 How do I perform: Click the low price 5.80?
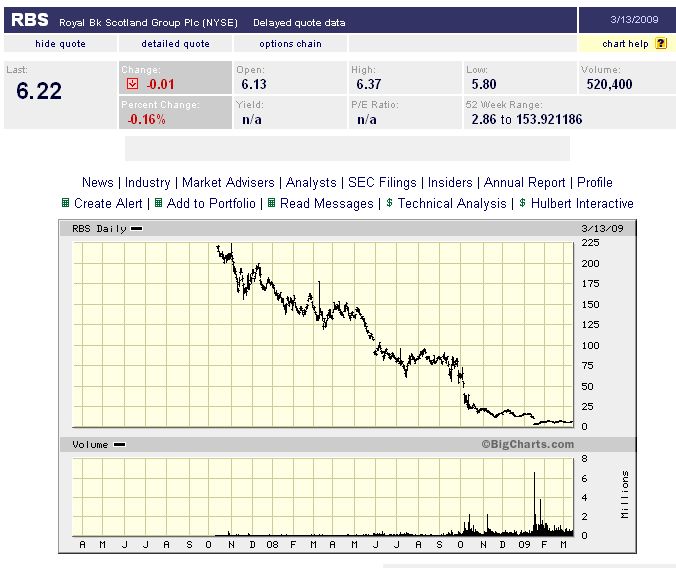click(x=484, y=84)
